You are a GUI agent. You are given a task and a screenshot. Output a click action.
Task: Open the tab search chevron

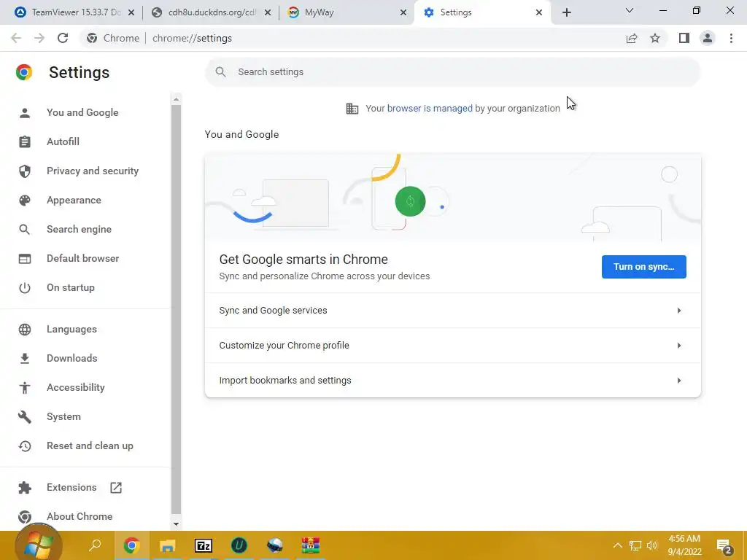630,10
